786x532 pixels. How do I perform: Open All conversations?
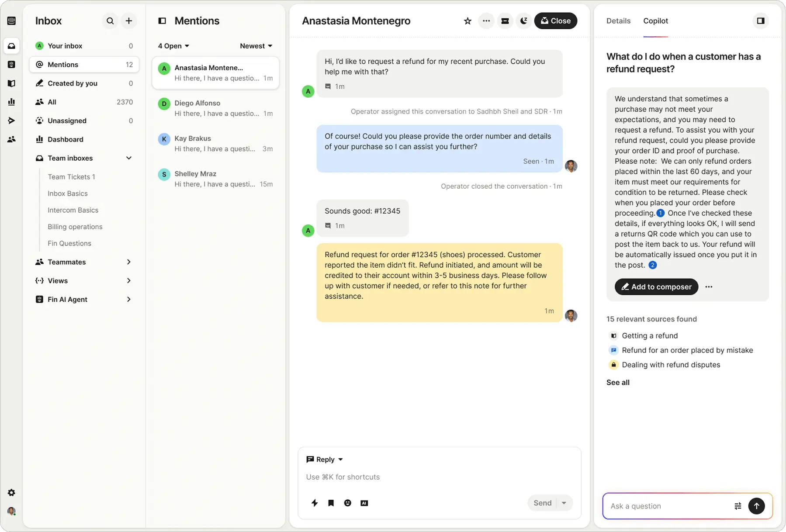84,102
